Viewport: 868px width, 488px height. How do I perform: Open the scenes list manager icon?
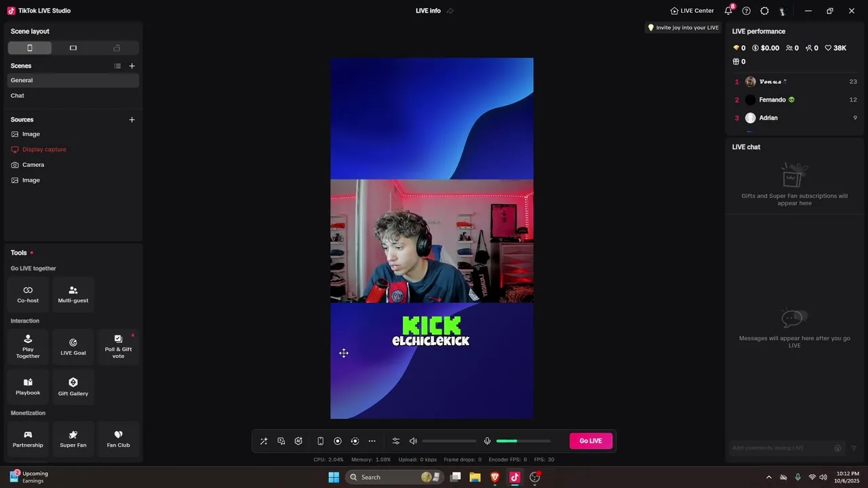click(117, 66)
